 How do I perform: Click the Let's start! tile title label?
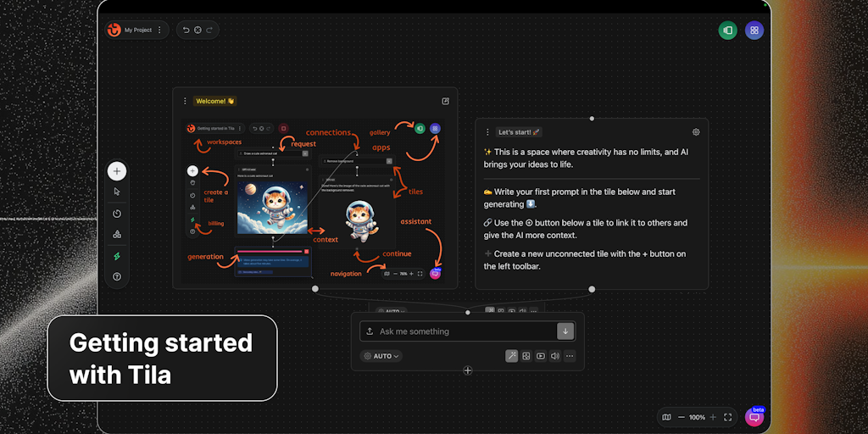(519, 131)
